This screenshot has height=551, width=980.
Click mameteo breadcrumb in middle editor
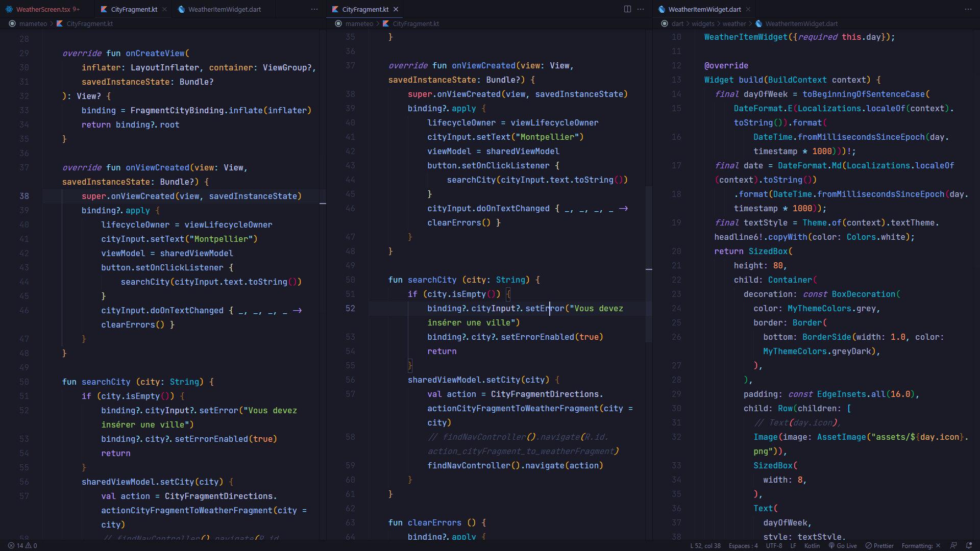[359, 23]
